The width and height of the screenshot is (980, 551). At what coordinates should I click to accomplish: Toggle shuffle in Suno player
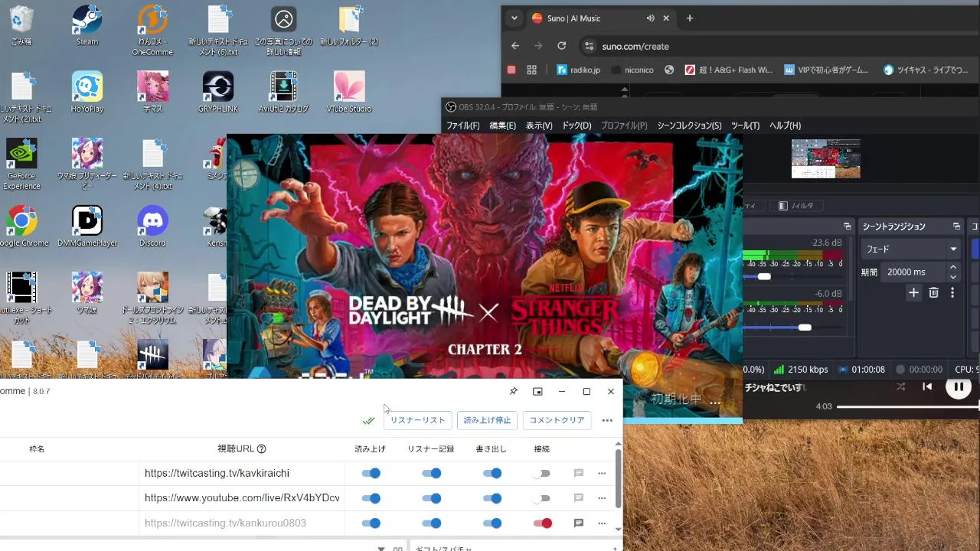point(901,386)
